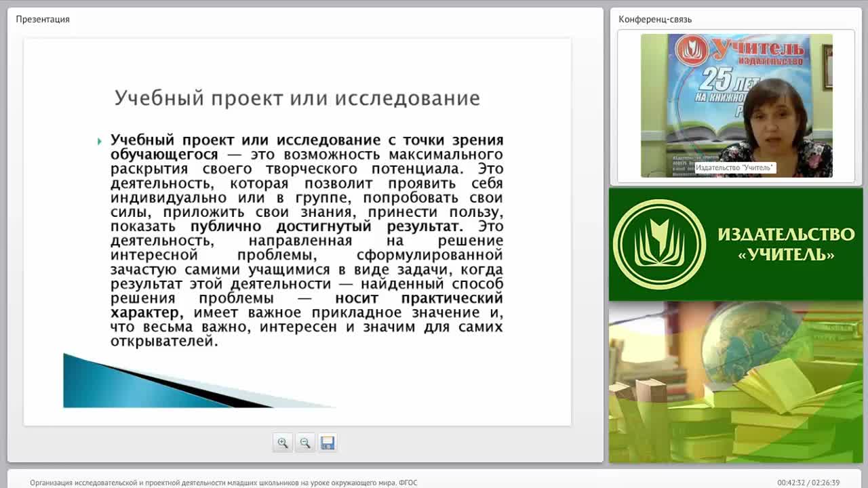Click the webinar title text in bottom bar
The width and height of the screenshot is (868, 488).
(x=224, y=483)
